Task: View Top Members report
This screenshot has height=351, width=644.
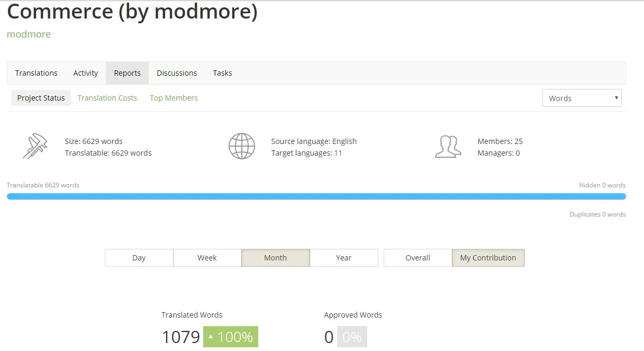Action: (174, 98)
